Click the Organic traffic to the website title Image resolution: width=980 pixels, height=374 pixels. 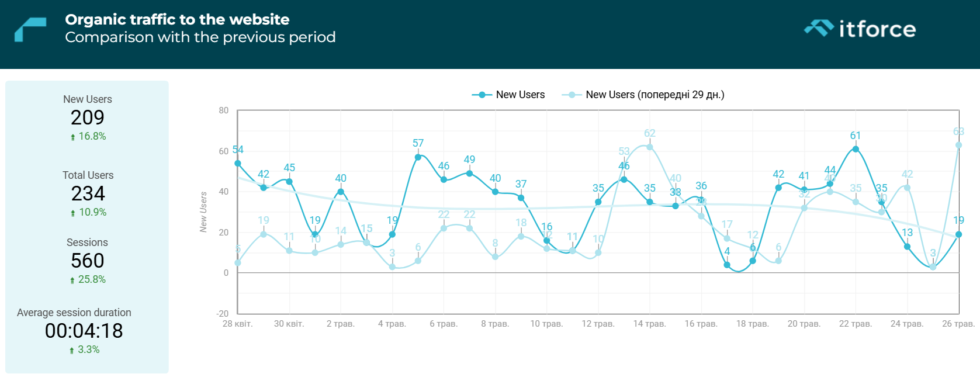[177, 19]
